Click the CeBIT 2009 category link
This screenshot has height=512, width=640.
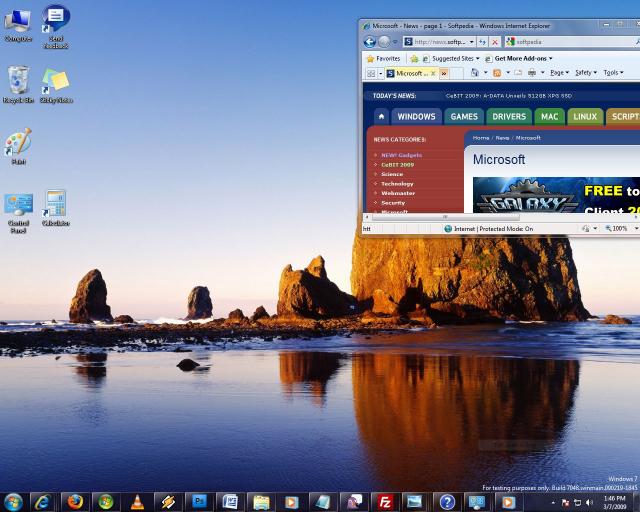(x=397, y=164)
